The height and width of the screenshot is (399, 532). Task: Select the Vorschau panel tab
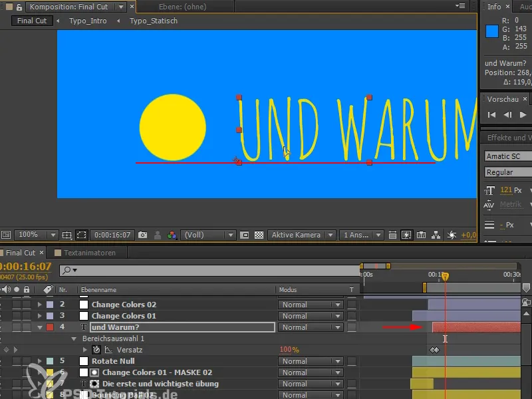click(x=503, y=99)
